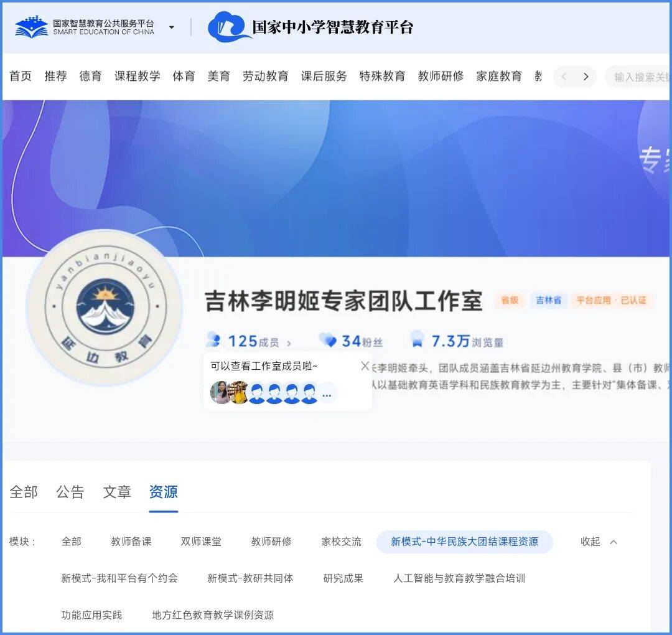Image resolution: width=672 pixels, height=635 pixels.
Task: Click the Smart Education of China logo
Action: point(85,27)
